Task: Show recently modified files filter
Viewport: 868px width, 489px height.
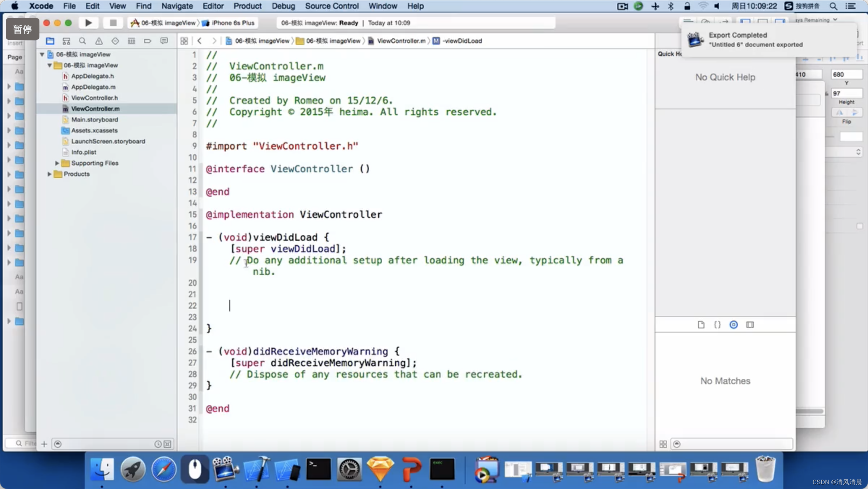Action: click(158, 444)
